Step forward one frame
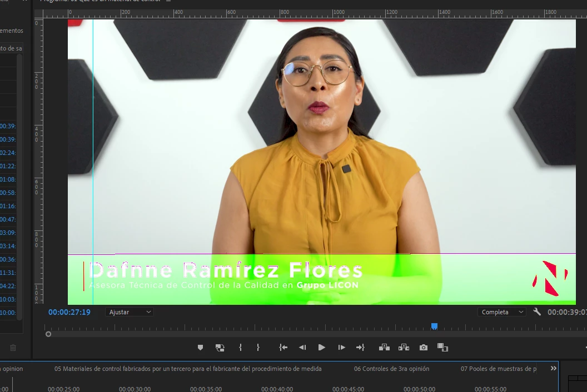The width and height of the screenshot is (587, 392). 341,348
